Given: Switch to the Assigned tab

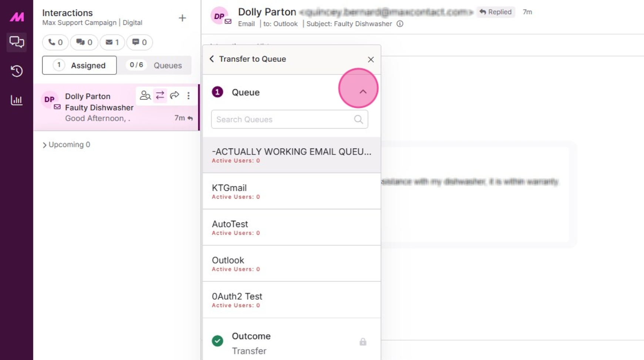Looking at the screenshot, I should [79, 65].
